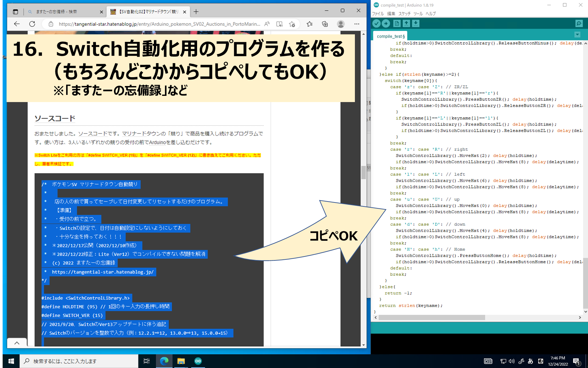Open the ファイル menu in Arduino
The height and width of the screenshot is (368, 588).
(378, 14)
